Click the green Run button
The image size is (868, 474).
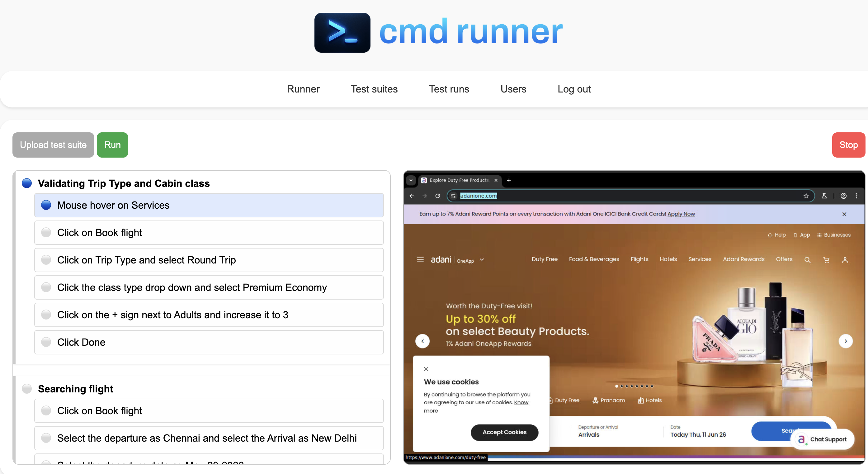click(x=112, y=145)
